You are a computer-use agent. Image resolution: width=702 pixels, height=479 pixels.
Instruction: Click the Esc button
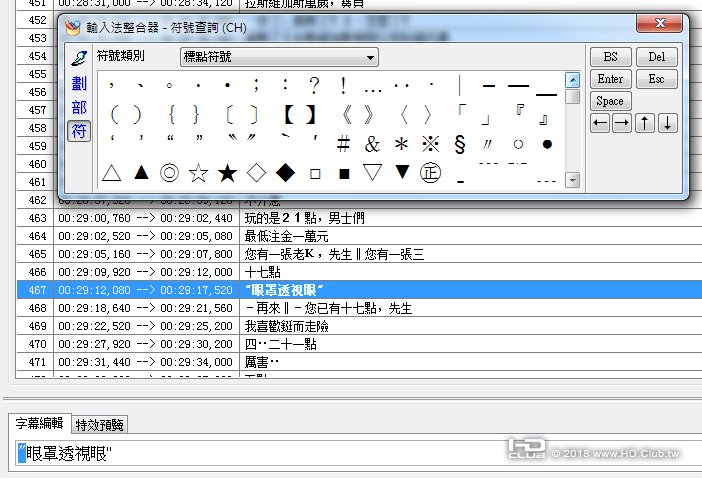pyautogui.click(x=656, y=79)
